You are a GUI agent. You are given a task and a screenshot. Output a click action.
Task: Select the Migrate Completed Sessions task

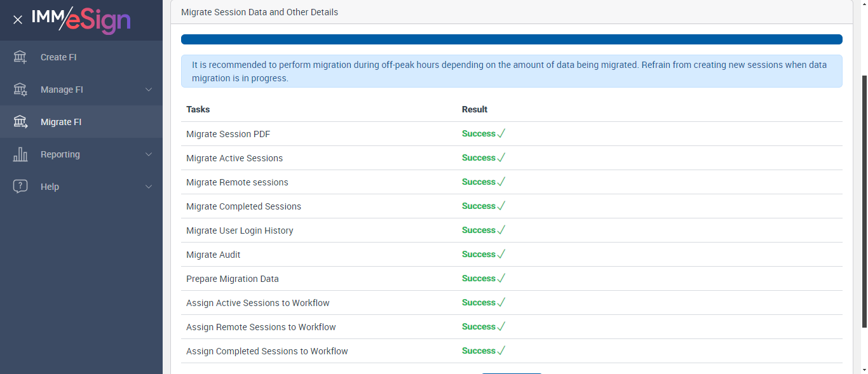243,206
